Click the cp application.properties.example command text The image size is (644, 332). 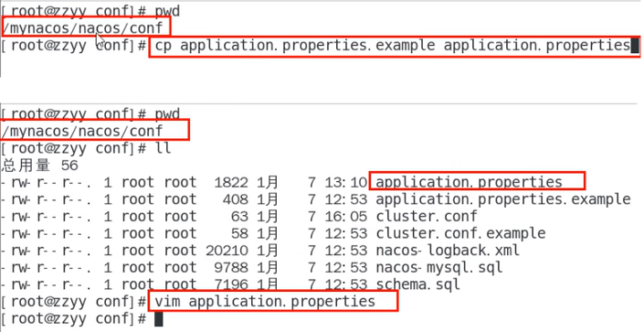(392, 46)
